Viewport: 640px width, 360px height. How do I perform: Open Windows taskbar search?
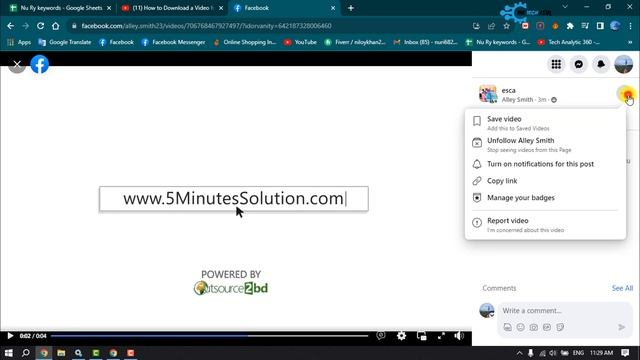click(x=26, y=353)
